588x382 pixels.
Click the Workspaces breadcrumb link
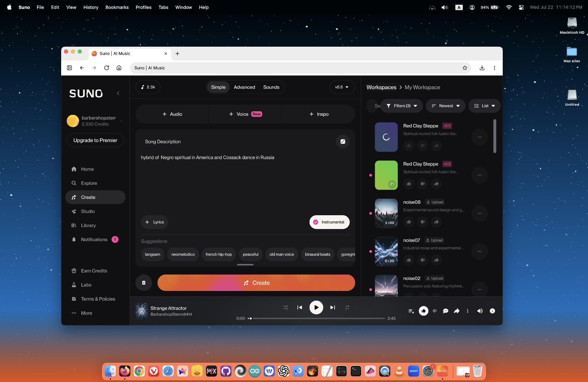(x=381, y=87)
